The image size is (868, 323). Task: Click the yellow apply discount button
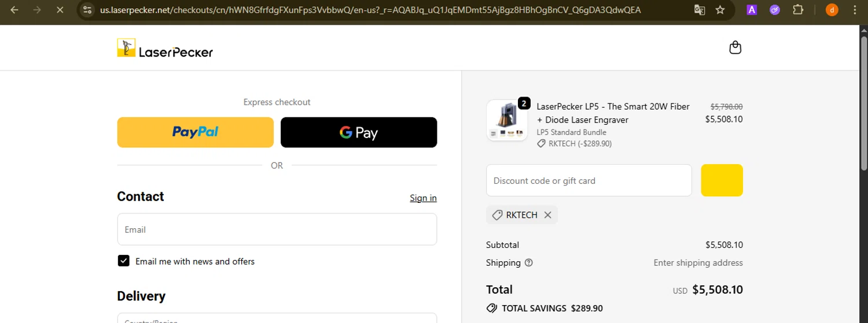point(722,180)
